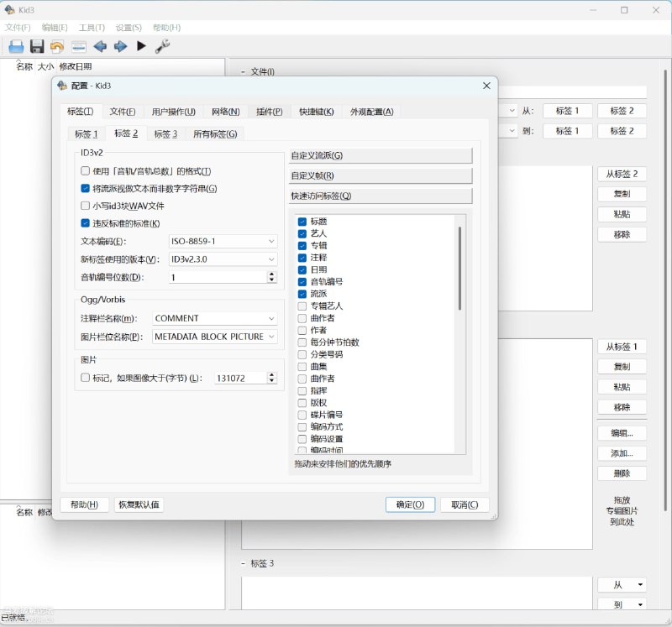Click the 从标签 1 button in main window

pyautogui.click(x=622, y=347)
